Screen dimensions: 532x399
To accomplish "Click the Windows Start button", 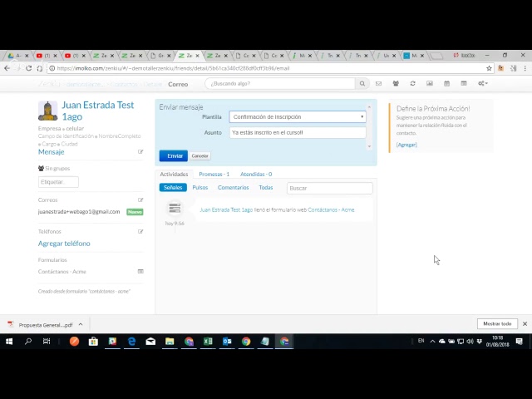I will pos(9,342).
